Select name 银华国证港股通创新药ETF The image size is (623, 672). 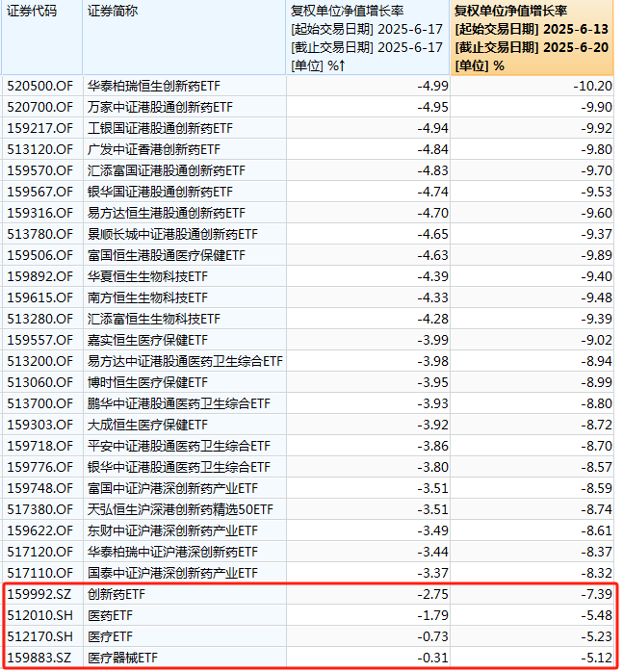(x=160, y=192)
